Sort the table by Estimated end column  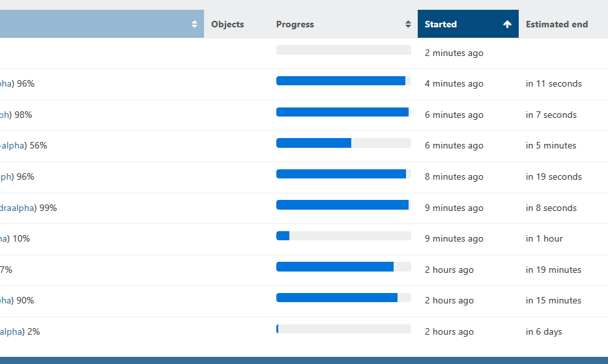pos(557,24)
